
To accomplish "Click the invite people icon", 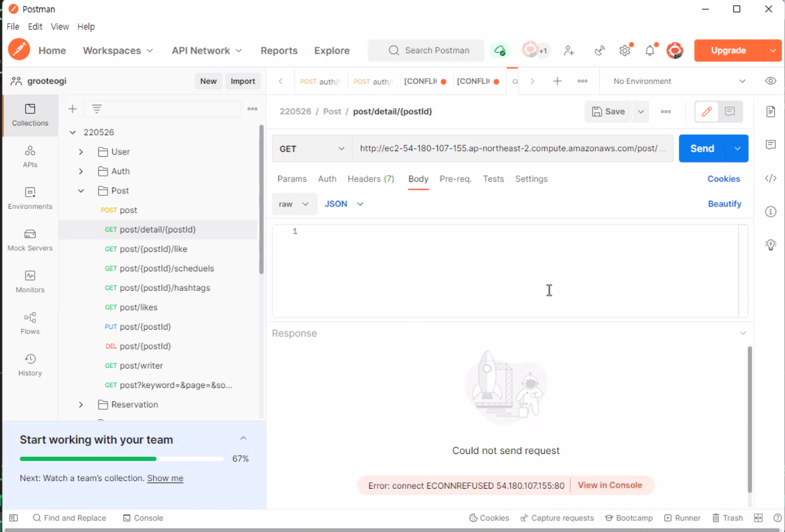I will 569,51.
